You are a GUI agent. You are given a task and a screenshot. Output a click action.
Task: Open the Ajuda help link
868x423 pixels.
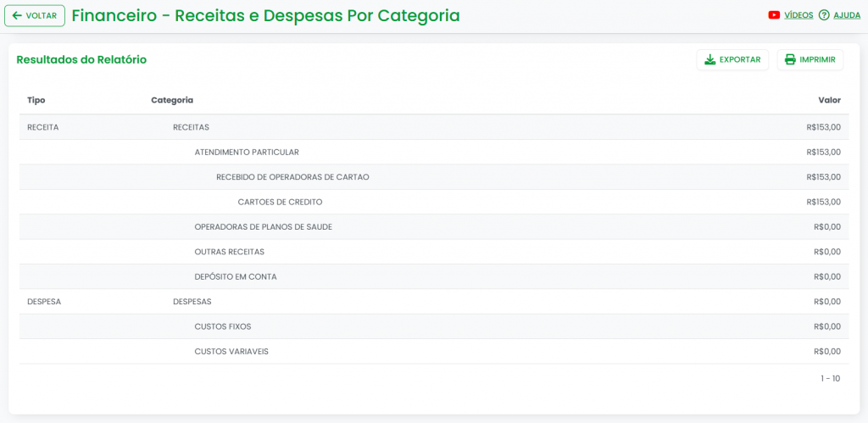pyautogui.click(x=847, y=15)
